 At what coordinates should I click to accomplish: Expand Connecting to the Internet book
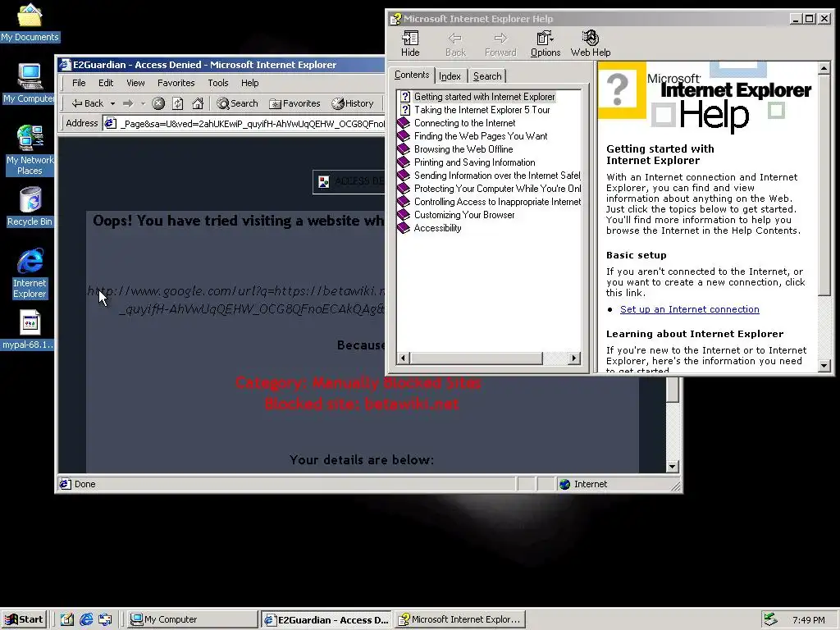(464, 123)
